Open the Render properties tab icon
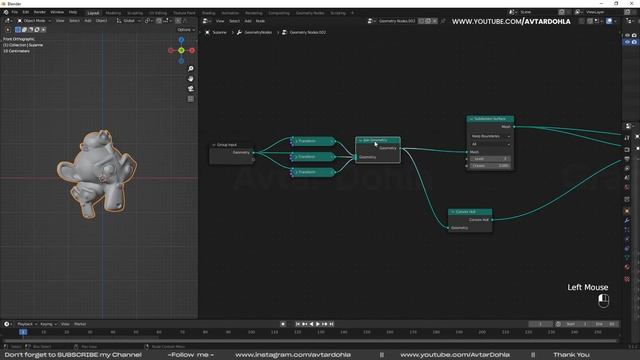The width and height of the screenshot is (640, 360). tap(627, 149)
